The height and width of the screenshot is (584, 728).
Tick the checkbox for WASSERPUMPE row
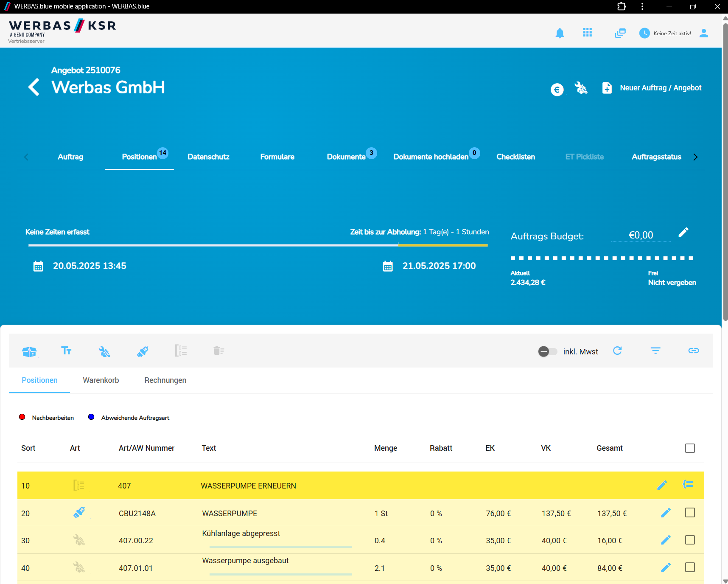click(690, 513)
